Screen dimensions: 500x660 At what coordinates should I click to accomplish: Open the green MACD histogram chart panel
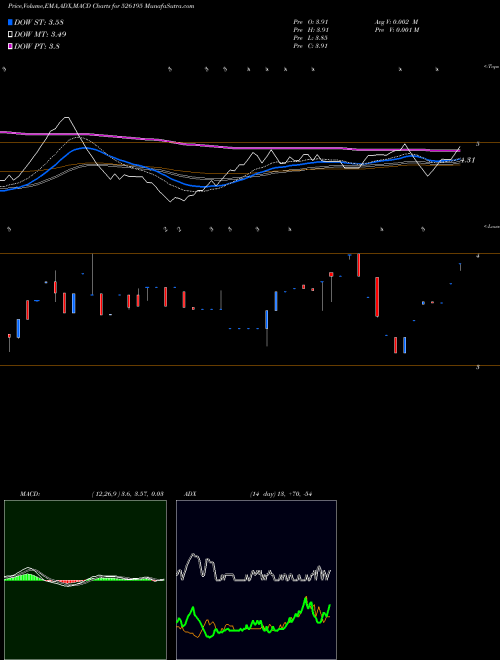click(x=85, y=580)
